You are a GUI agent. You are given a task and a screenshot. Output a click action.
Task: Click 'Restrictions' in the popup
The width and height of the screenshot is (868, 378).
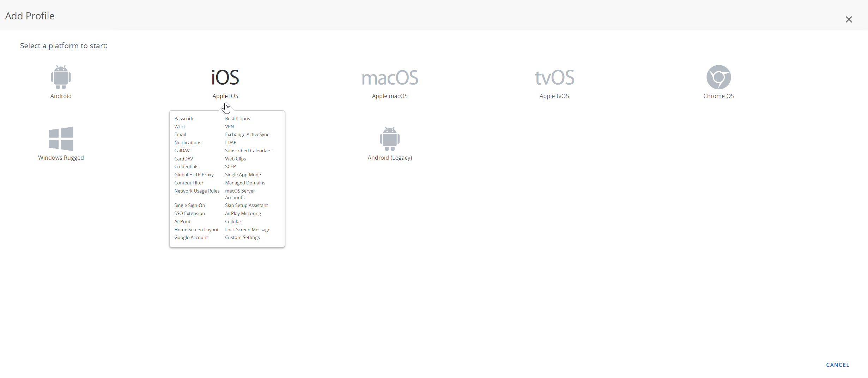[x=237, y=118]
